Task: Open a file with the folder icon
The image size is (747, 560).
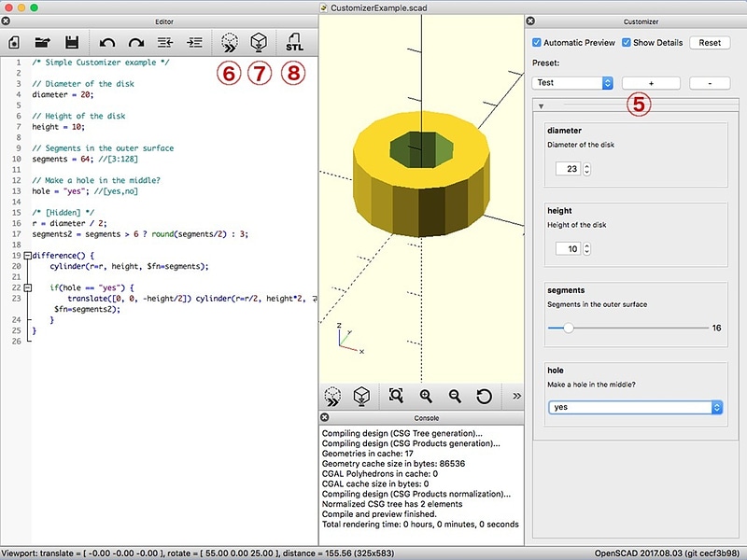Action: [x=42, y=42]
